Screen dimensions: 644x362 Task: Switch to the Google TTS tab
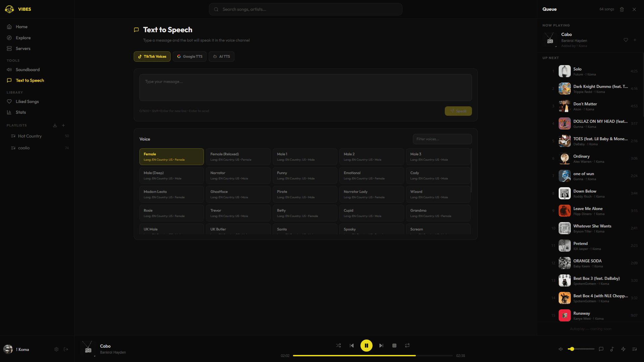[190, 56]
